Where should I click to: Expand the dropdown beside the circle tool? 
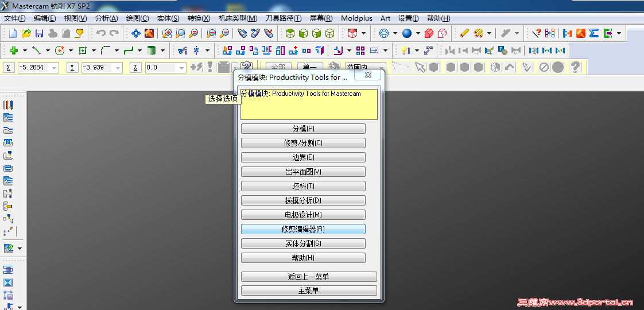tap(71, 51)
